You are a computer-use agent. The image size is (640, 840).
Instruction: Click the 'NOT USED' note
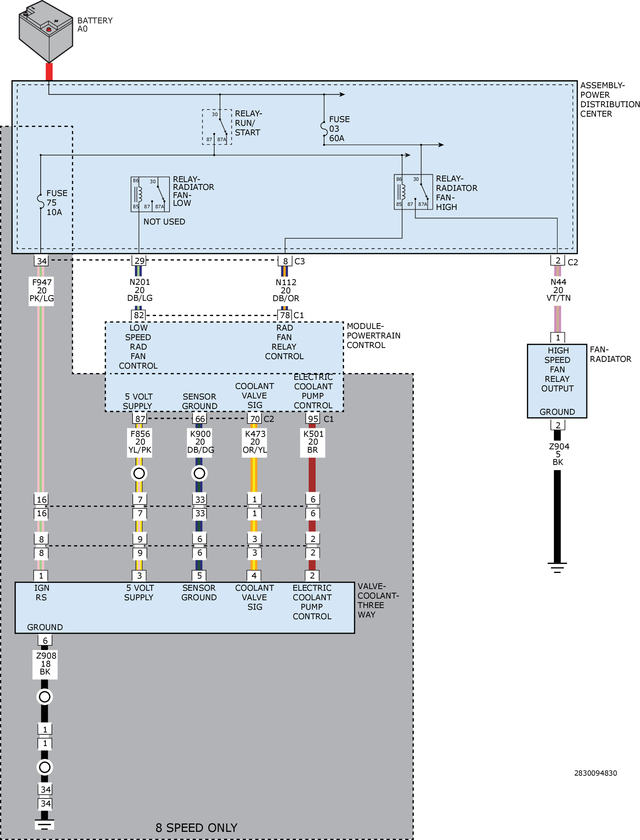[x=164, y=222]
